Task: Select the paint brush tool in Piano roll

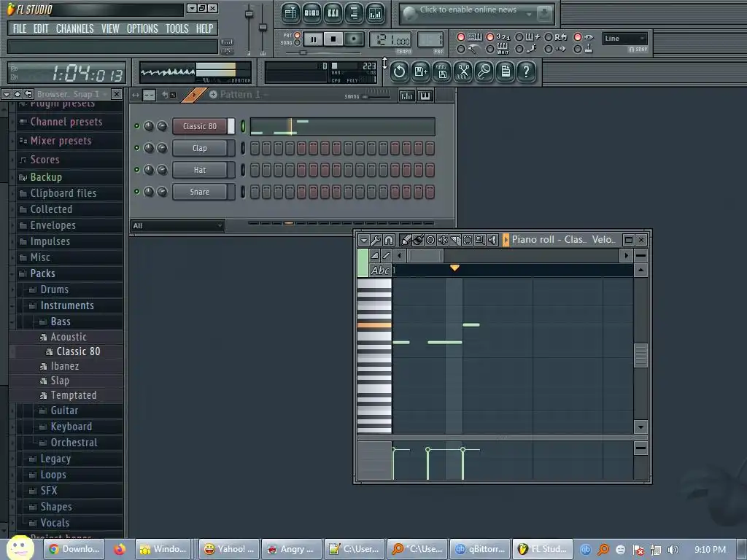Action: [x=418, y=239]
